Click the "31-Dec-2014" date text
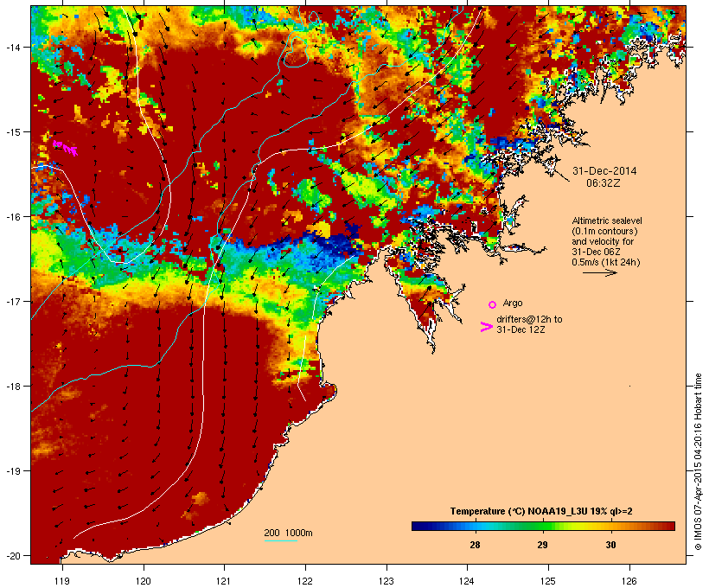Screen dimensions: 709x588 [604, 171]
